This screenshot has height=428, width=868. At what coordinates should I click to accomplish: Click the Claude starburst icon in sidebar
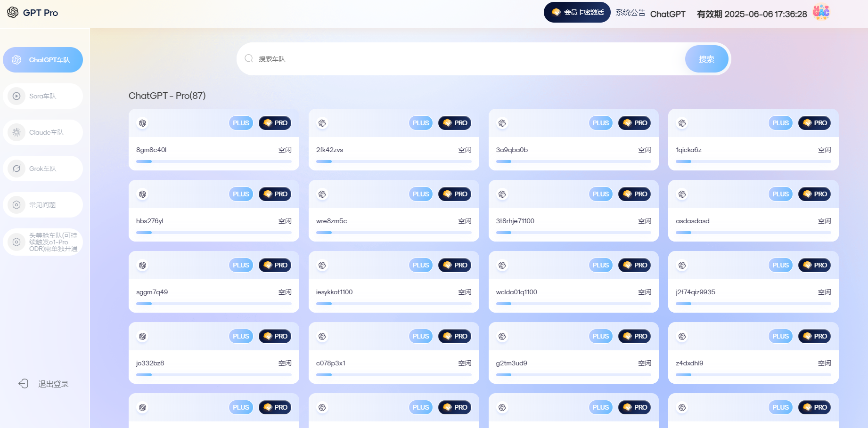[x=16, y=132]
